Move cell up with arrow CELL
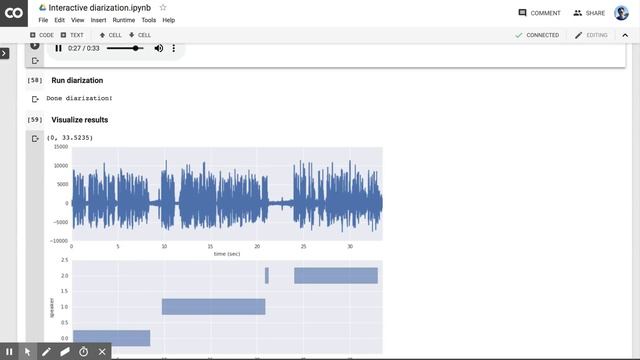640x360 pixels. pos(110,35)
